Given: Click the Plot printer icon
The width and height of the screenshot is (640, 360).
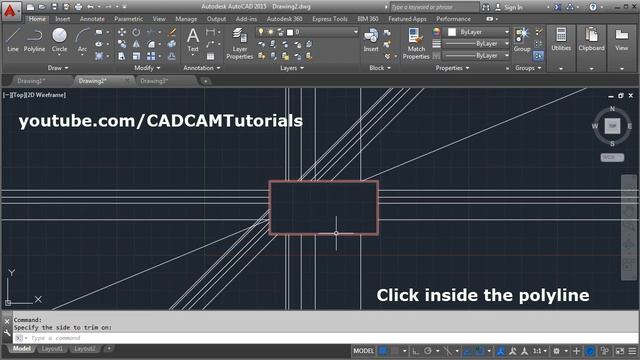Looking at the screenshot, I should 78,7.
